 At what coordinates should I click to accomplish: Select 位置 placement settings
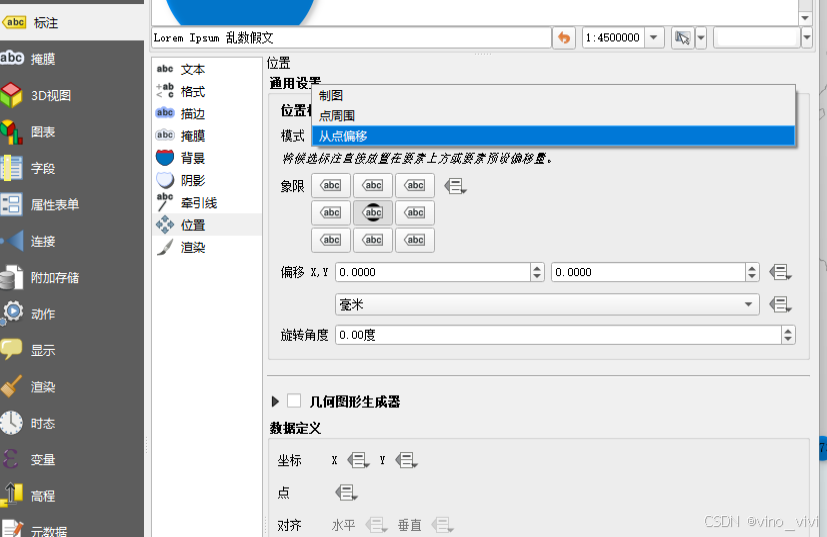[x=207, y=225]
